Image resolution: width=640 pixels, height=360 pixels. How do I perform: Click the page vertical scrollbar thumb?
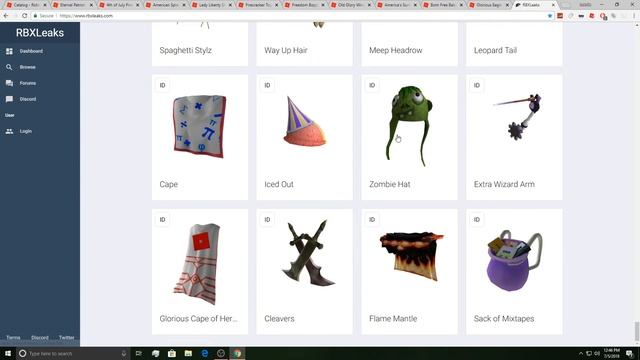(637, 331)
